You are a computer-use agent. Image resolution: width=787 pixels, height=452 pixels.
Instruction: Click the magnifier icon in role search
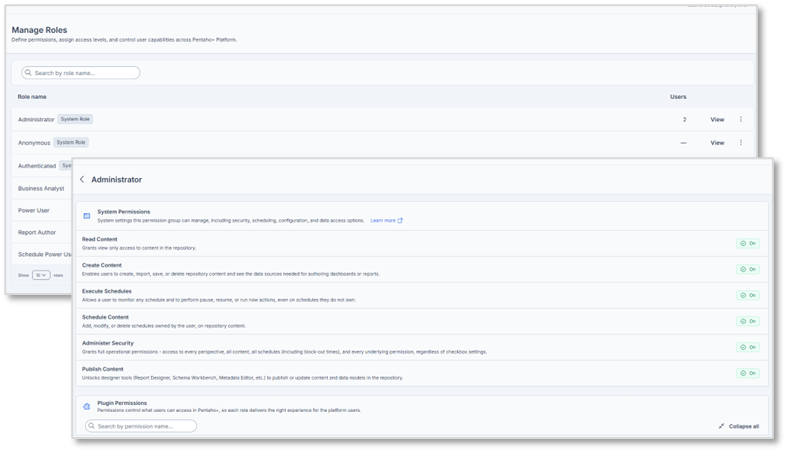coord(28,73)
